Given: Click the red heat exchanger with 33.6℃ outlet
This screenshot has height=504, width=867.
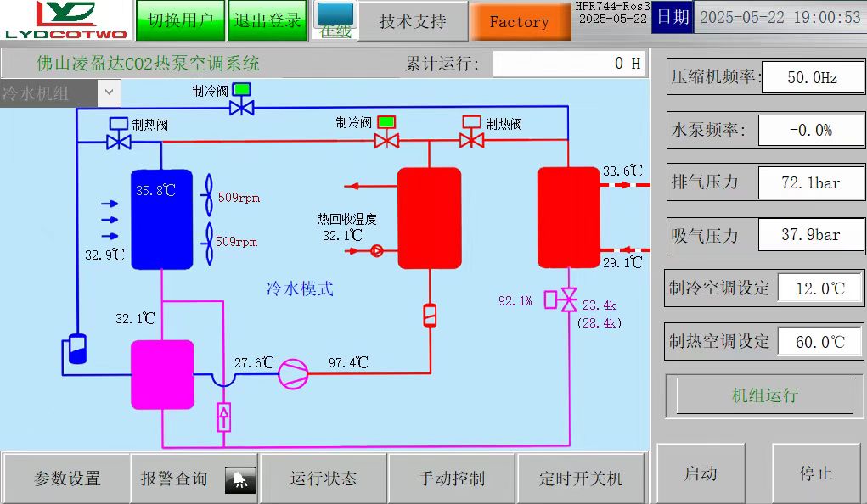Looking at the screenshot, I should pos(569,218).
